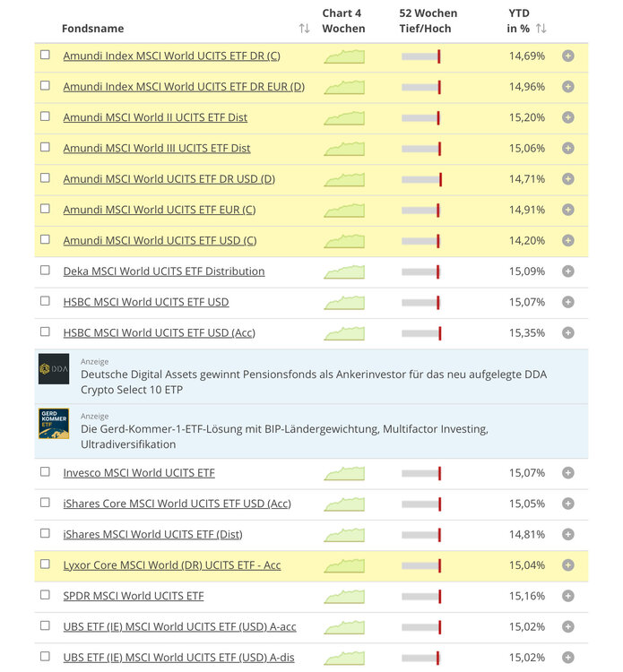Open Deka MSCI World UCITS ETF Distribution link
This screenshot has width=623, height=672.
(x=164, y=271)
